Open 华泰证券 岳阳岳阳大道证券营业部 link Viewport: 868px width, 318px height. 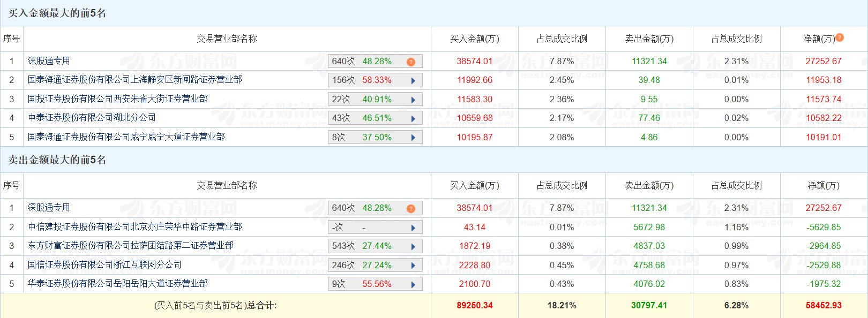117,283
